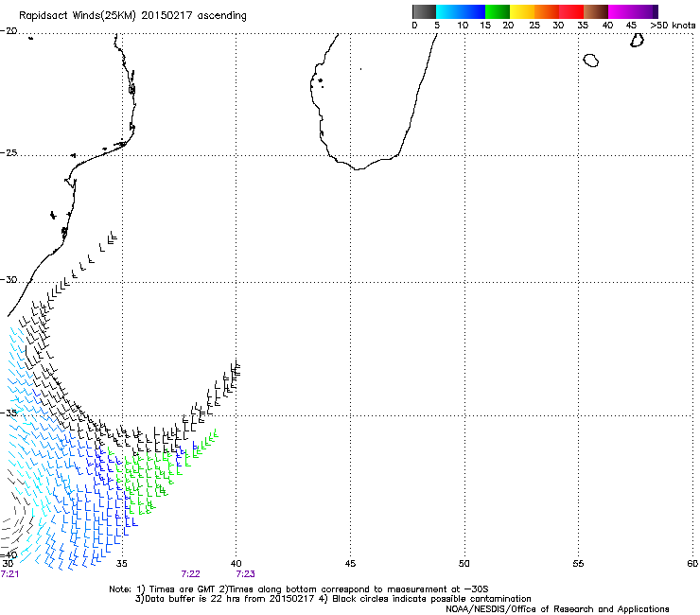Click the legend tick label '40'
This screenshot has width=700, height=615.
[x=607, y=26]
